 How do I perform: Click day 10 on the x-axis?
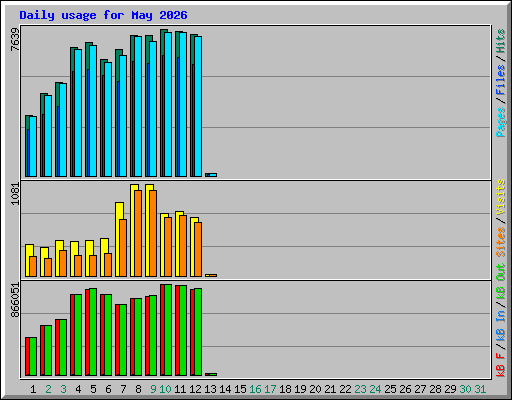coord(165,389)
